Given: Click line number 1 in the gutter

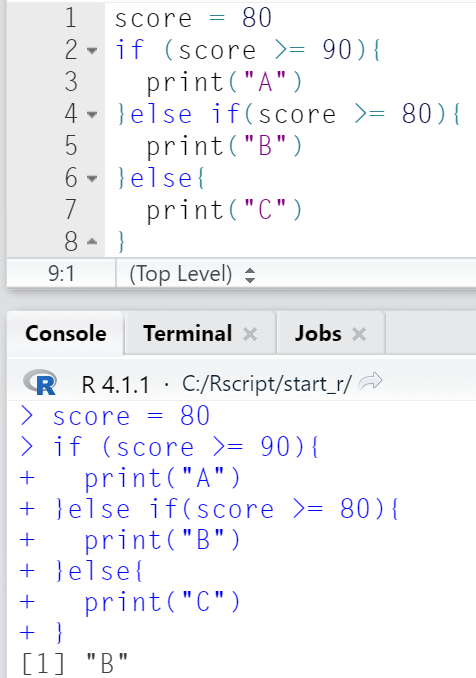Looking at the screenshot, I should (70, 19).
